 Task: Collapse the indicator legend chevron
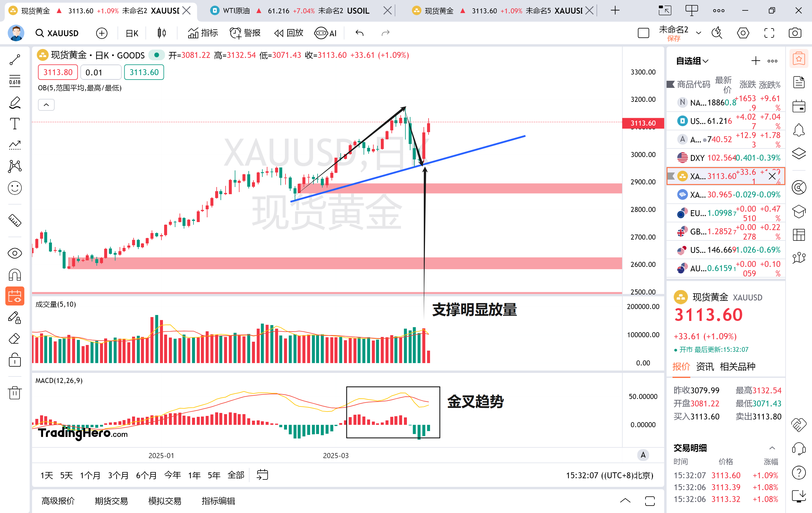(x=46, y=105)
